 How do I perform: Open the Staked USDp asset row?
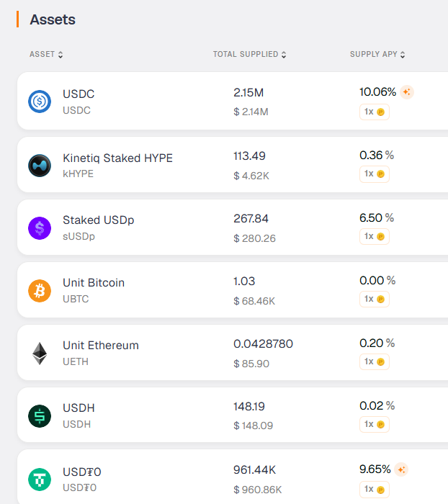(x=233, y=228)
